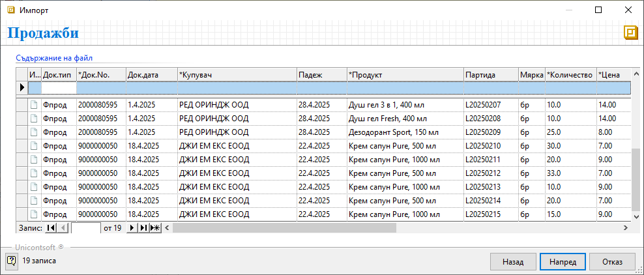644x275 pixels.
Task: Advance to the next record
Action: point(132,228)
